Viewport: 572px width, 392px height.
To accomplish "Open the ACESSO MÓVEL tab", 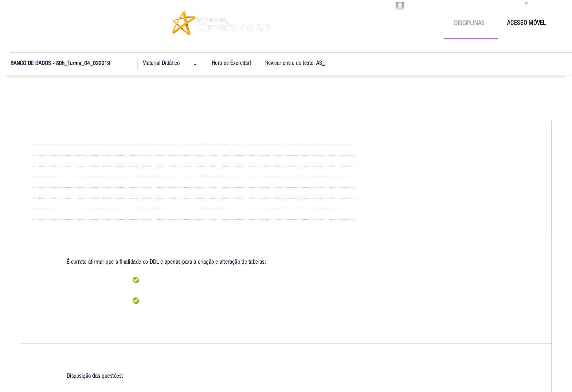I will tap(526, 23).
